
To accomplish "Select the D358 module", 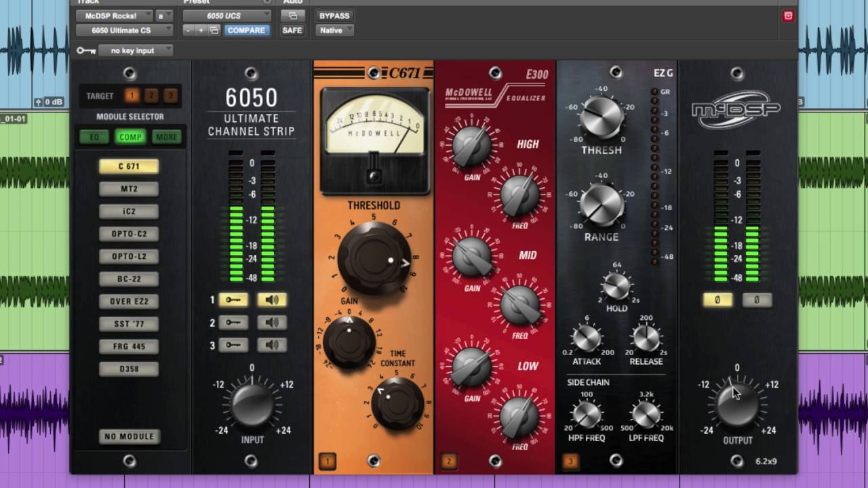I will pyautogui.click(x=129, y=369).
